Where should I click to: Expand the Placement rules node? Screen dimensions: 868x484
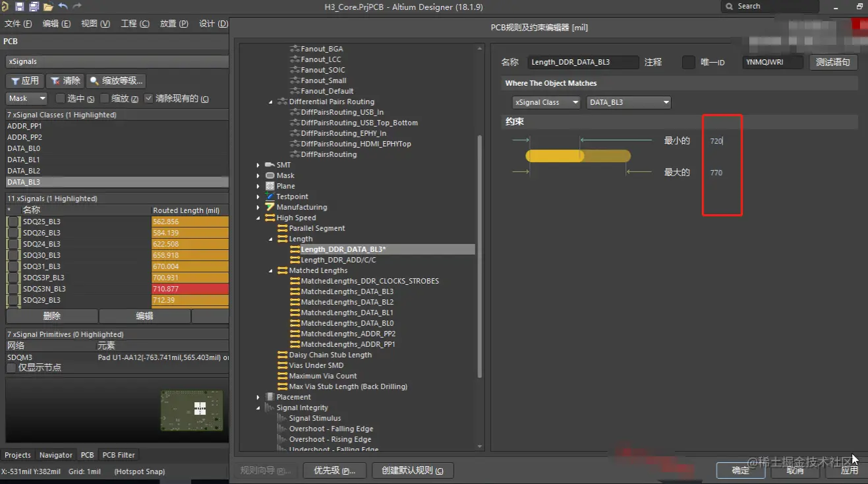pyautogui.click(x=258, y=397)
